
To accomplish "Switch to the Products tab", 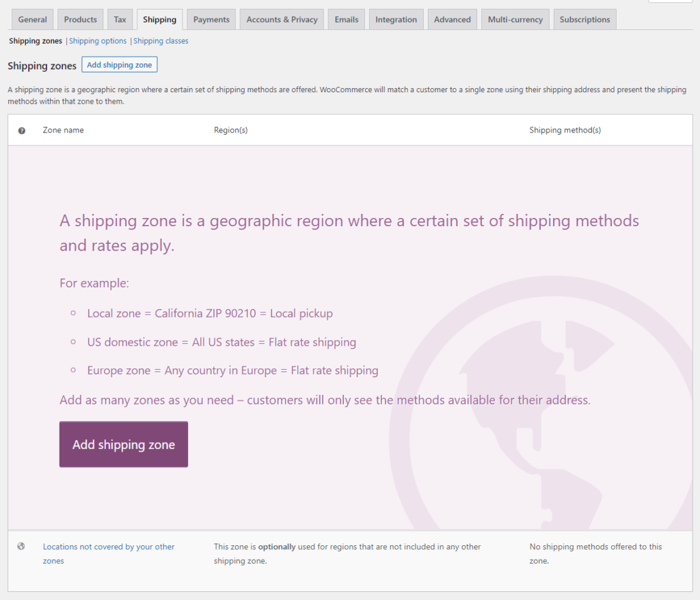I will (81, 20).
